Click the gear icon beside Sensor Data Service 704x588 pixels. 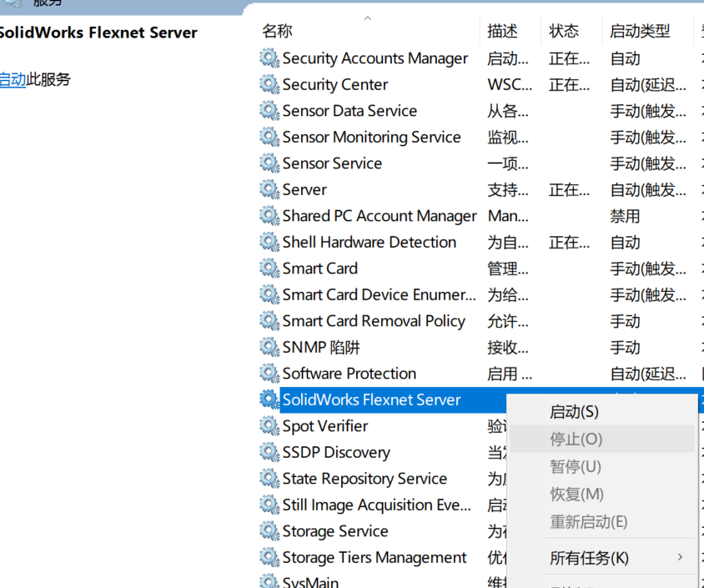(x=269, y=111)
